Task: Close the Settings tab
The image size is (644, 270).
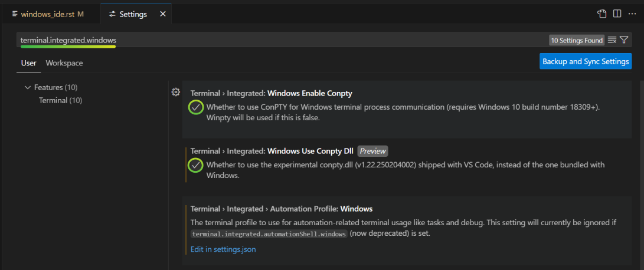Action: [x=163, y=14]
